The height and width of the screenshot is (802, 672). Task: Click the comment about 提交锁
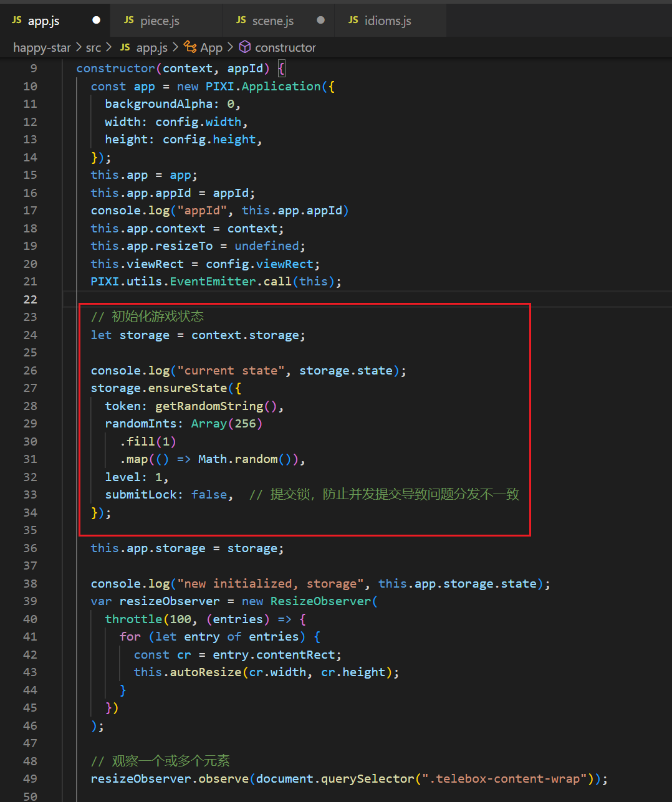pos(384,495)
